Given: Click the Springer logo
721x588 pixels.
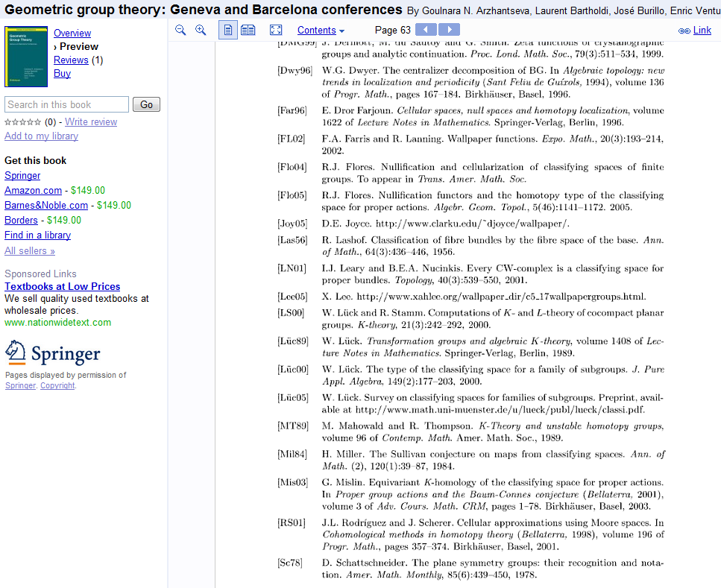Looking at the screenshot, I should [52, 353].
